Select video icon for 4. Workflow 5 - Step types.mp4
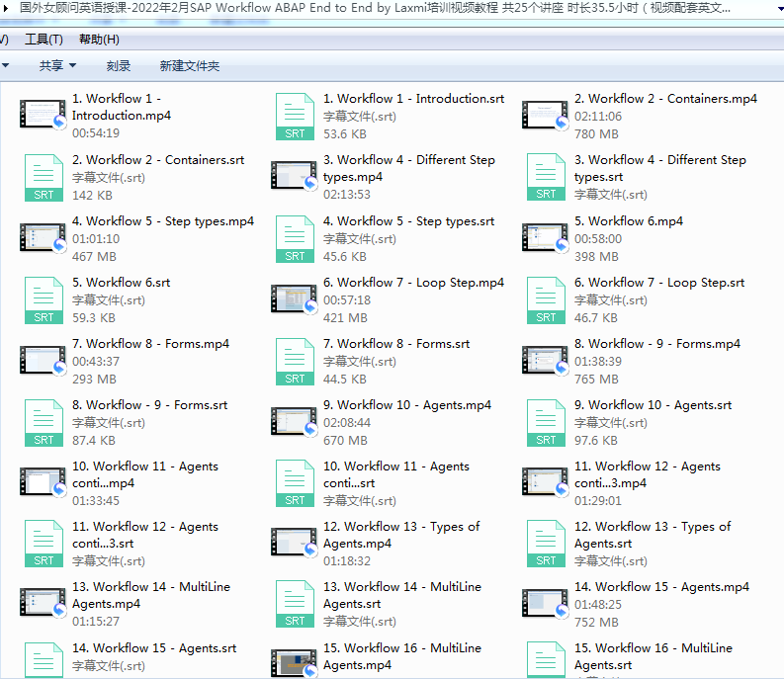784x679 pixels. click(x=43, y=237)
